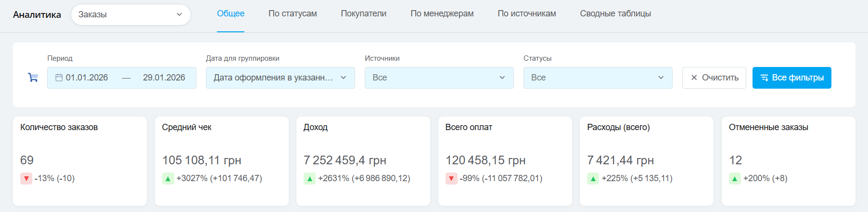Switch to the По статусам tab
The height and width of the screenshot is (212, 868).
coord(293,13)
